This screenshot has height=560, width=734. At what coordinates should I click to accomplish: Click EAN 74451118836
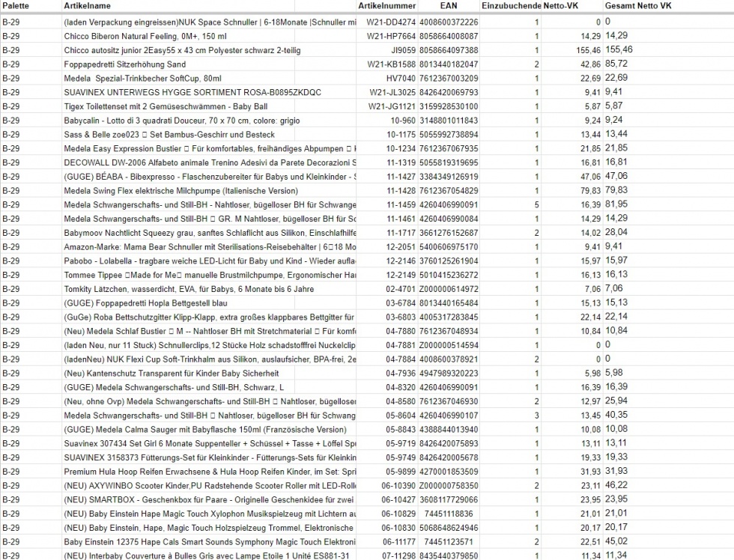tap(449, 514)
